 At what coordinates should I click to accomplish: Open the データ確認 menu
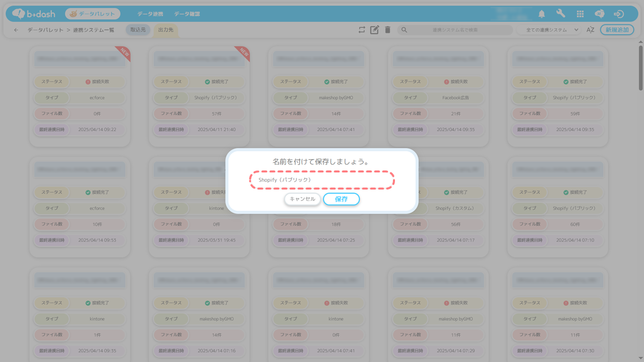(x=187, y=14)
